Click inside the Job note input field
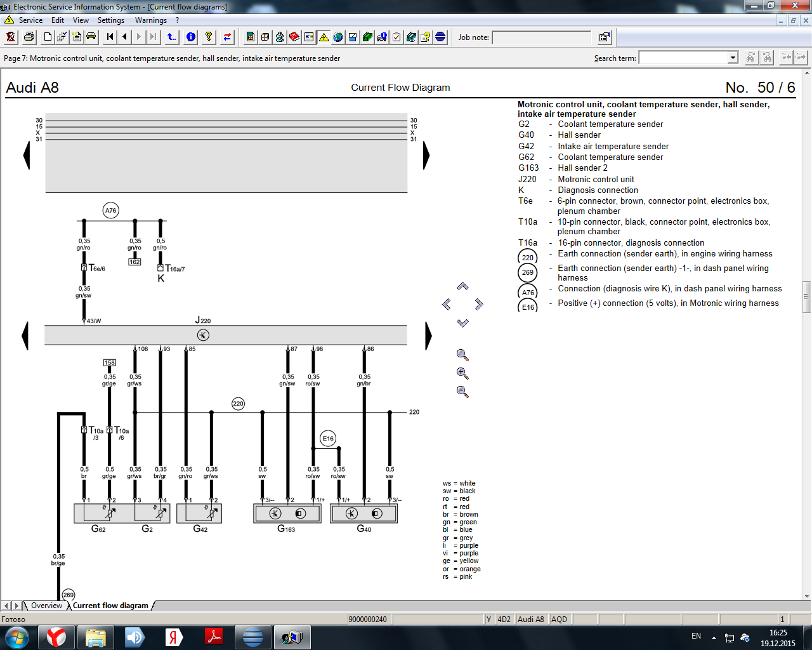Screen dimensions: 812x650 point(542,37)
